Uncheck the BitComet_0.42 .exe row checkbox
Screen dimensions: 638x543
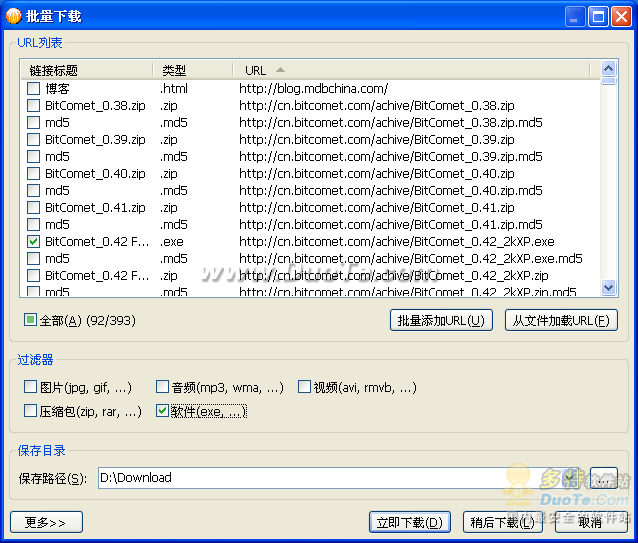click(33, 242)
